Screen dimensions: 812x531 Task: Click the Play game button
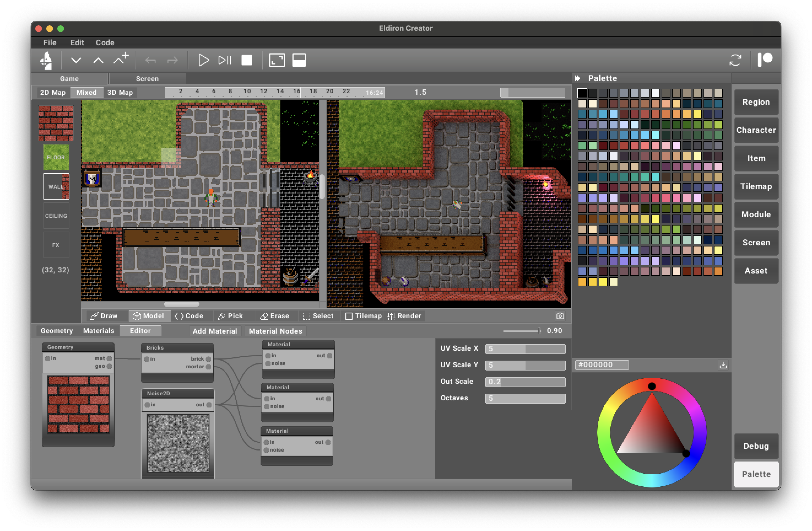tap(203, 60)
